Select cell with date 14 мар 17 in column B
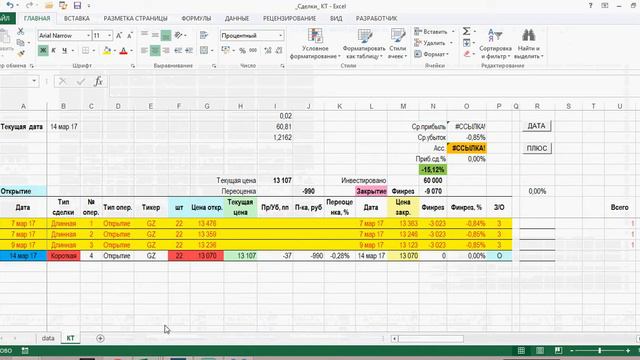Screen dimensions: 640x360 pyautogui.click(x=64, y=127)
